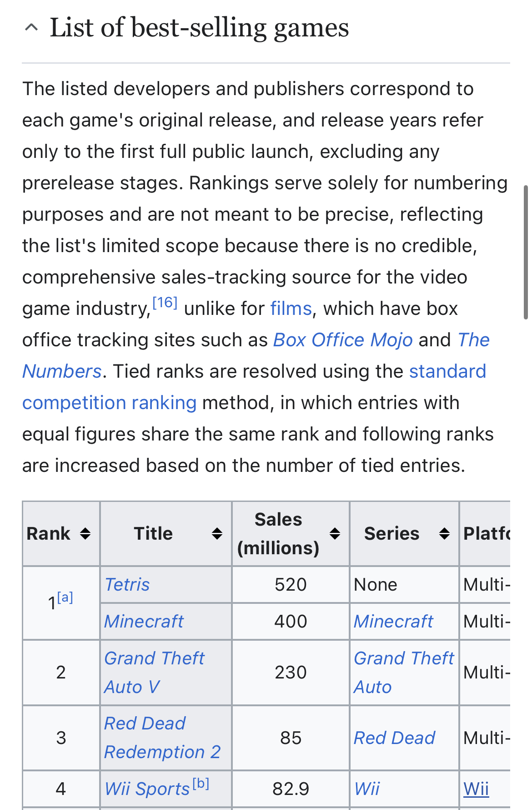The width and height of the screenshot is (532, 810).
Task: Open the Box Office Mojo link
Action: (x=343, y=340)
